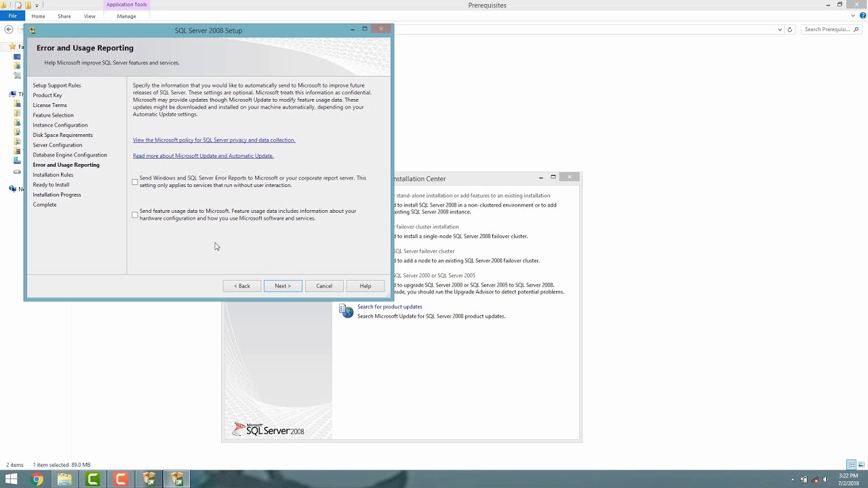Click the New Folder quick access icon

[28, 5]
